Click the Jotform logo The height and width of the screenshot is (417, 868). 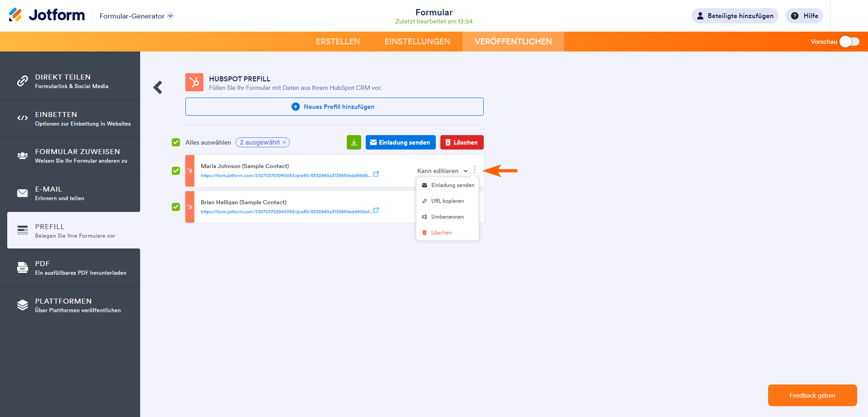pos(47,15)
